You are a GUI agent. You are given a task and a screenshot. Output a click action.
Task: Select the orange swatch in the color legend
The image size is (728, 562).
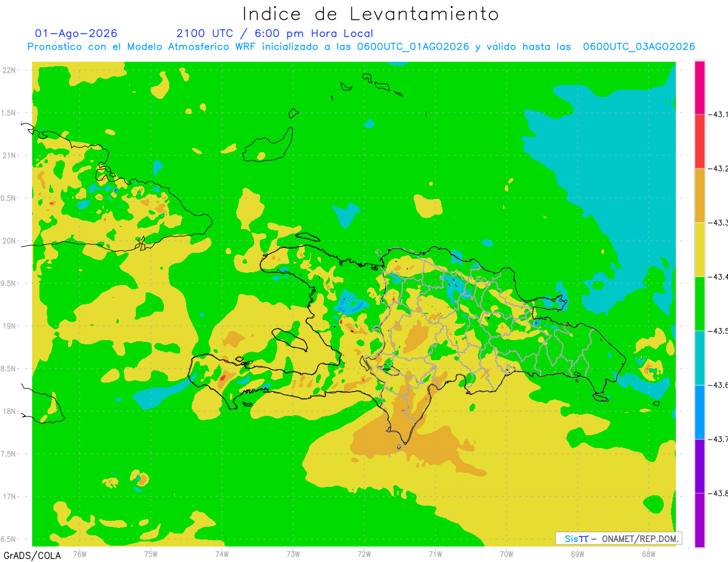coord(699,195)
